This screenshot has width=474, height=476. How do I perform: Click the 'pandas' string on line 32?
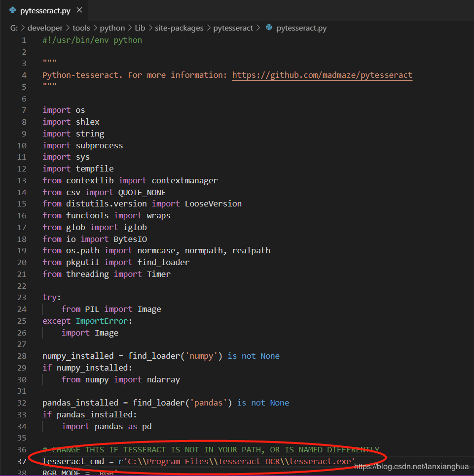(209, 403)
